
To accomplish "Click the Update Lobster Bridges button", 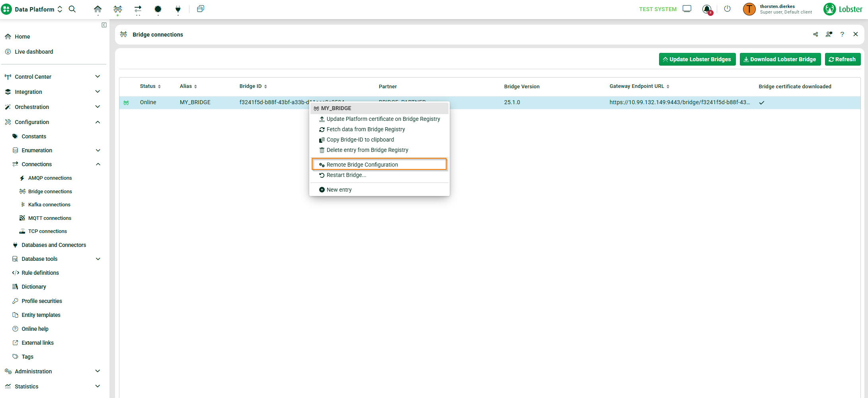I will 697,59.
